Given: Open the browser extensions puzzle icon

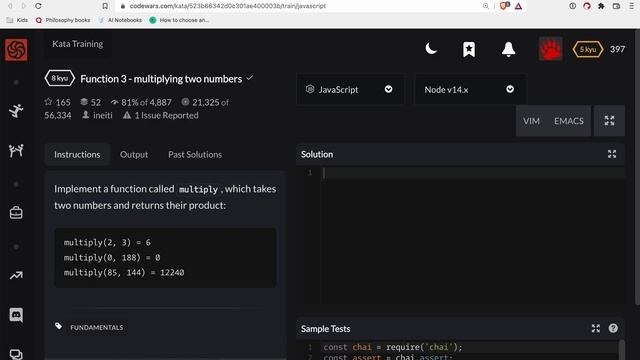Looking at the screenshot, I should click(601, 6).
